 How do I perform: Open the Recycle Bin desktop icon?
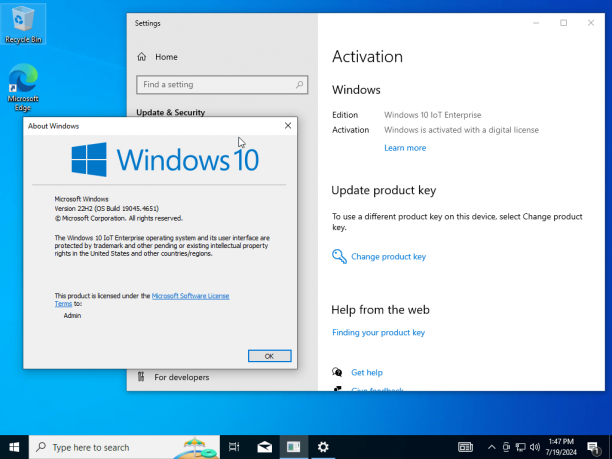[x=23, y=24]
